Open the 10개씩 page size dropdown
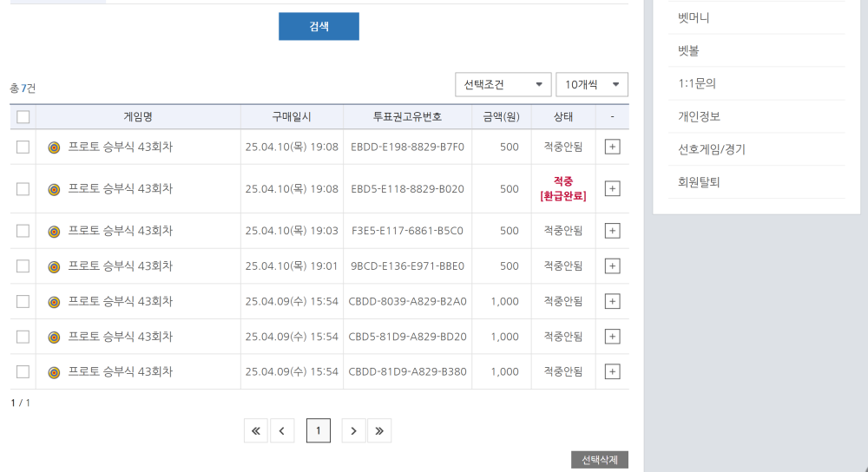 [x=591, y=84]
